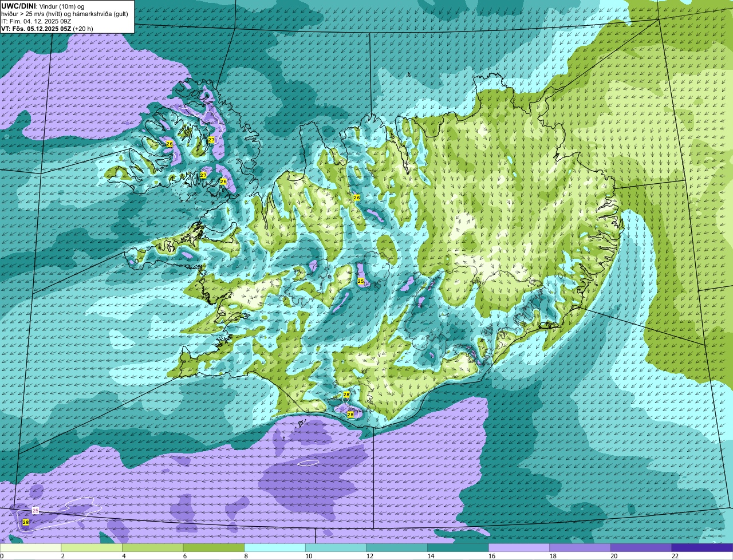Click the 12–14 m/s teal legend swatch
This screenshot has width=733, height=560.
(397, 547)
